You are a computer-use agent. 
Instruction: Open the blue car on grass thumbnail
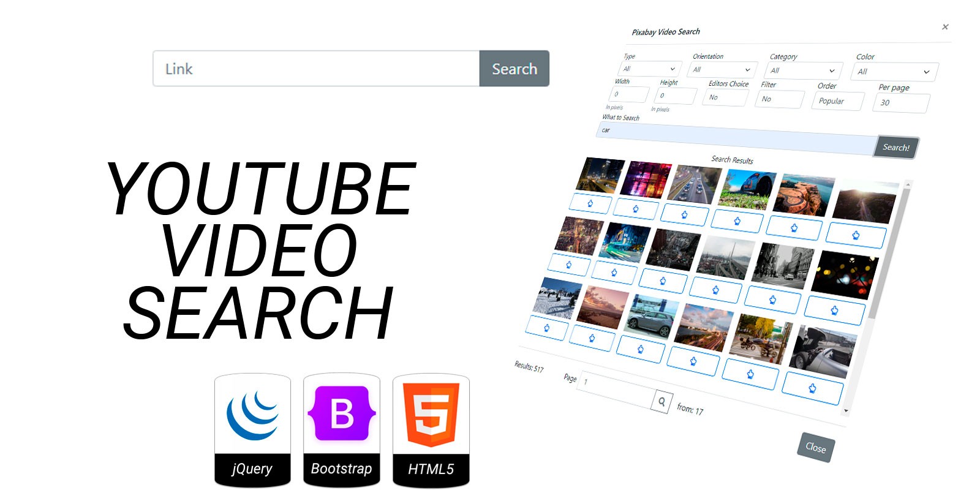748,190
